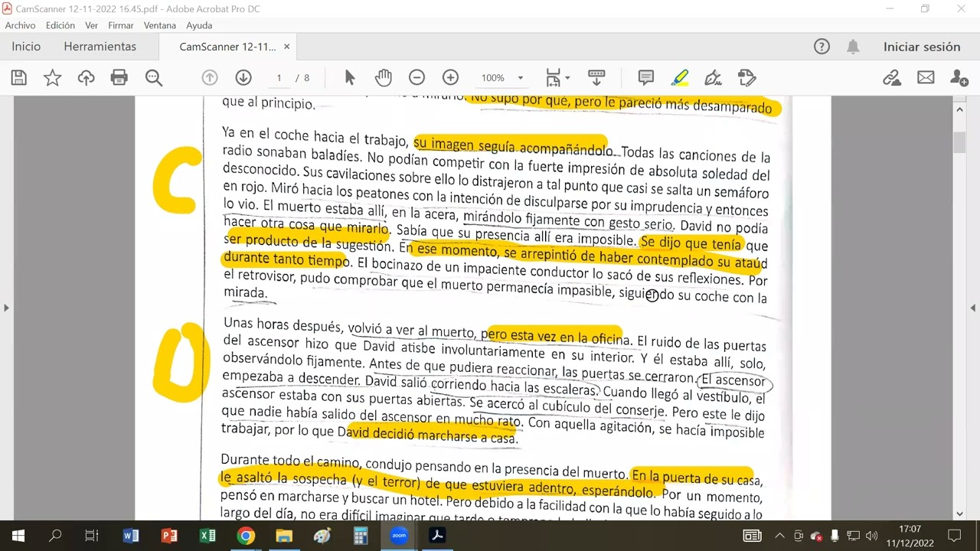
Task: Open the sign document pen tool
Action: tap(713, 77)
